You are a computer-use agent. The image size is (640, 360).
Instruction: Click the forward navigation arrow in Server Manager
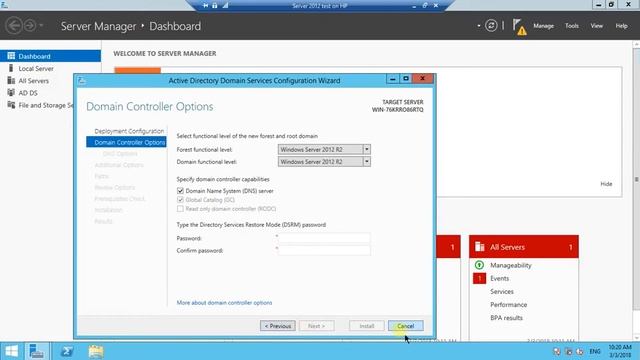point(30,26)
